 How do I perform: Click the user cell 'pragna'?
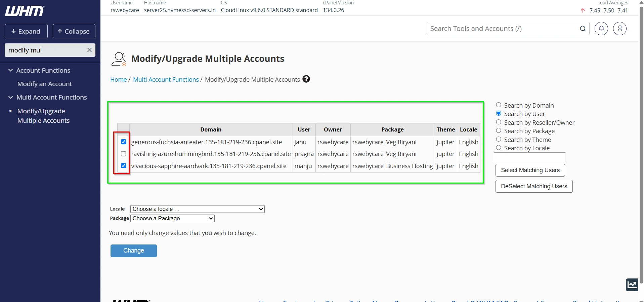click(304, 154)
